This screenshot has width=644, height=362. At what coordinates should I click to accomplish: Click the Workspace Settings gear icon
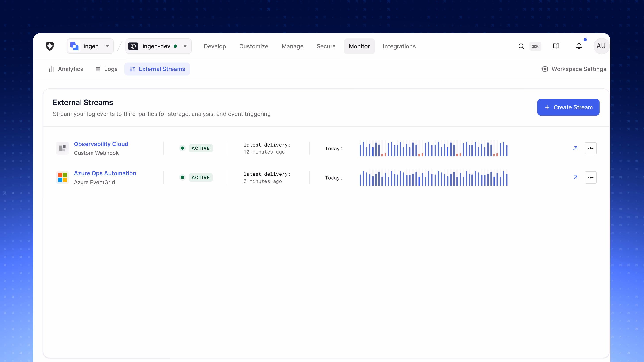click(x=545, y=69)
